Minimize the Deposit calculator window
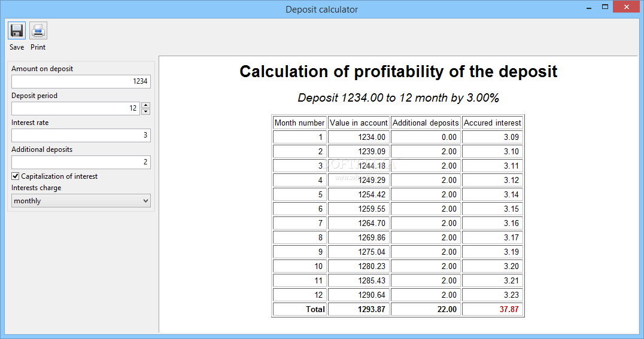 589,7
